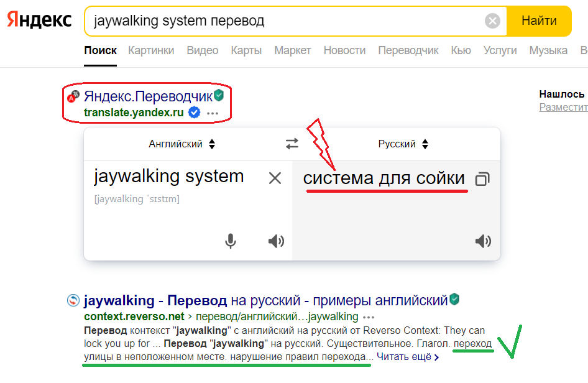The width and height of the screenshot is (588, 383).
Task: Open the three-dot menu after the Reverso breadcrumb
Action: [x=369, y=317]
